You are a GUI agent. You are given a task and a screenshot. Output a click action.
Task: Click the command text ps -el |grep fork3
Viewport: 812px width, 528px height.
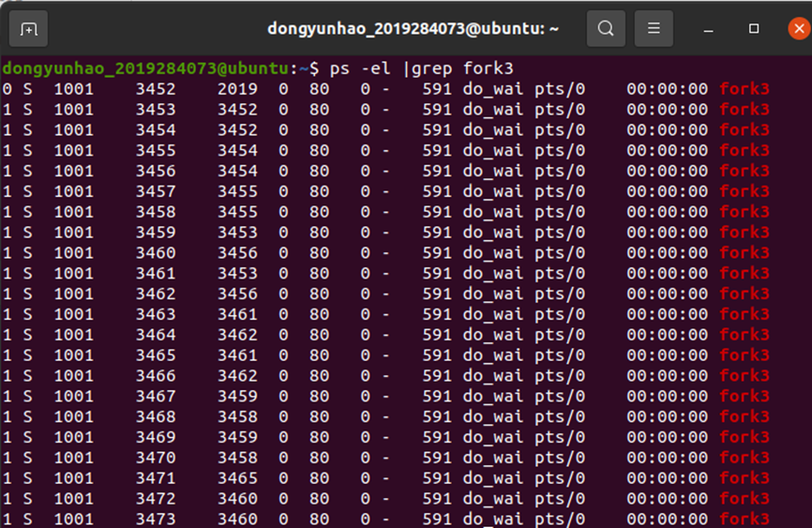tap(422, 68)
